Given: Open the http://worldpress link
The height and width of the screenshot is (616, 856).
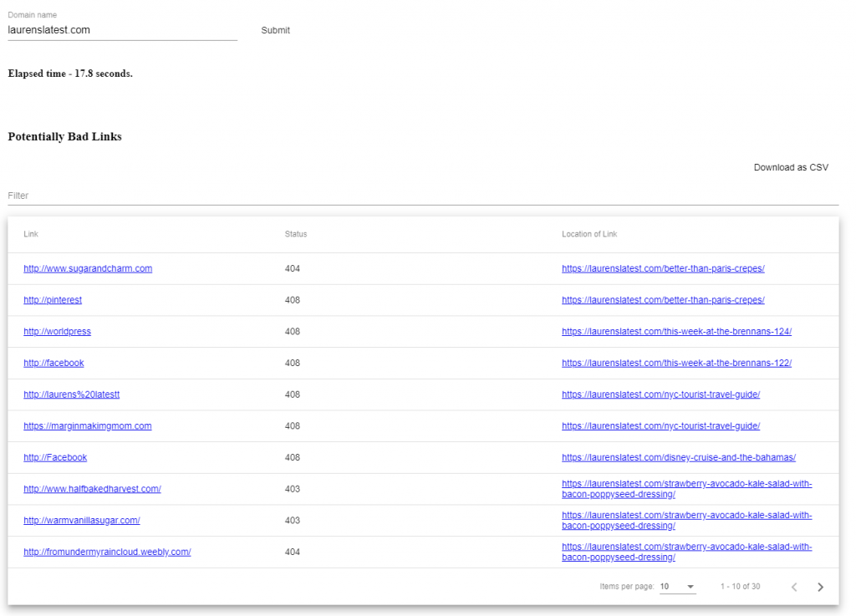Looking at the screenshot, I should (58, 332).
